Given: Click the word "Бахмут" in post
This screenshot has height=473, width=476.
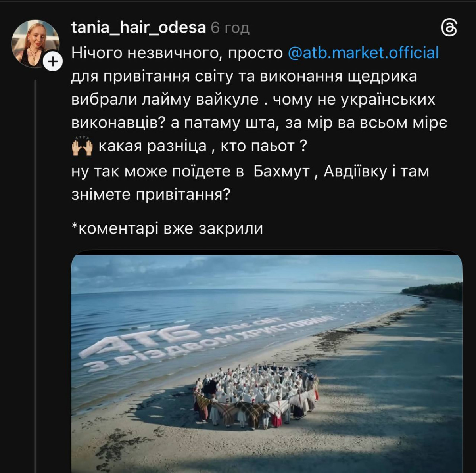Looking at the screenshot, I should click(281, 171).
